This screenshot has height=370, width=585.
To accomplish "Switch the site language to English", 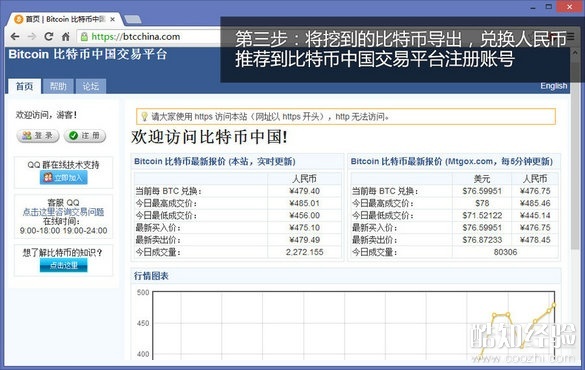I will click(554, 86).
